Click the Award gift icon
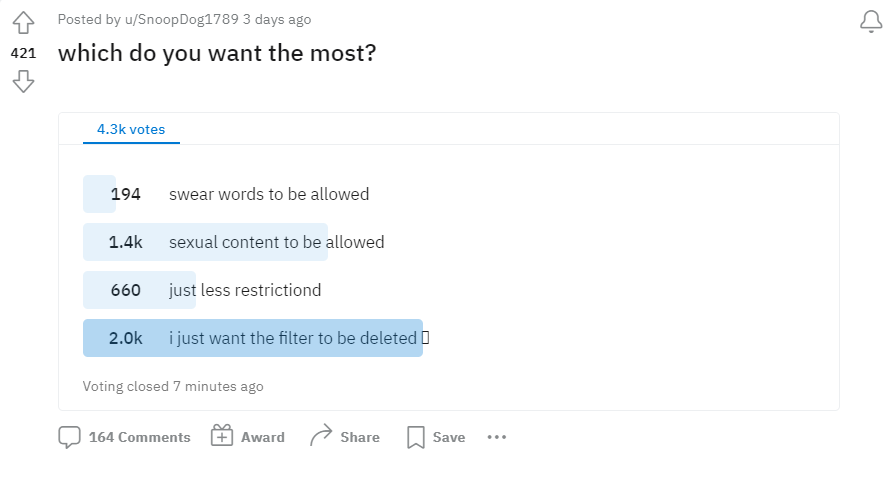Screen dimensions: 886x479 pyautogui.click(x=222, y=436)
